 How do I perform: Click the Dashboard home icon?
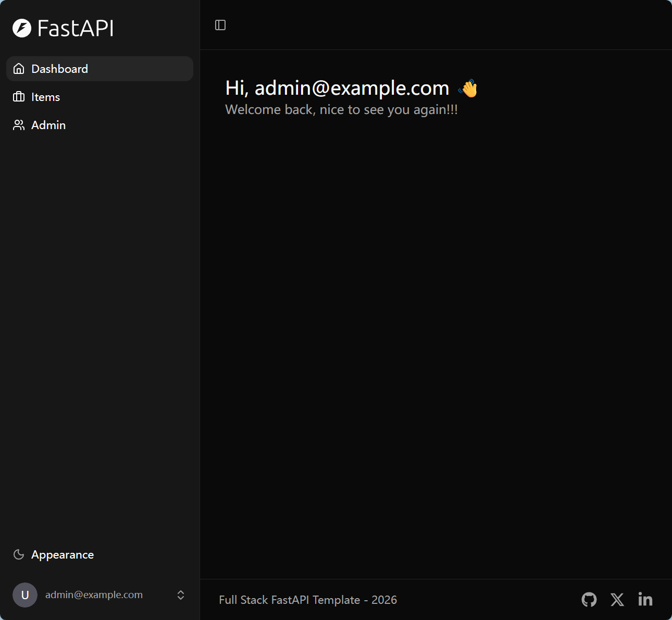pyautogui.click(x=19, y=69)
